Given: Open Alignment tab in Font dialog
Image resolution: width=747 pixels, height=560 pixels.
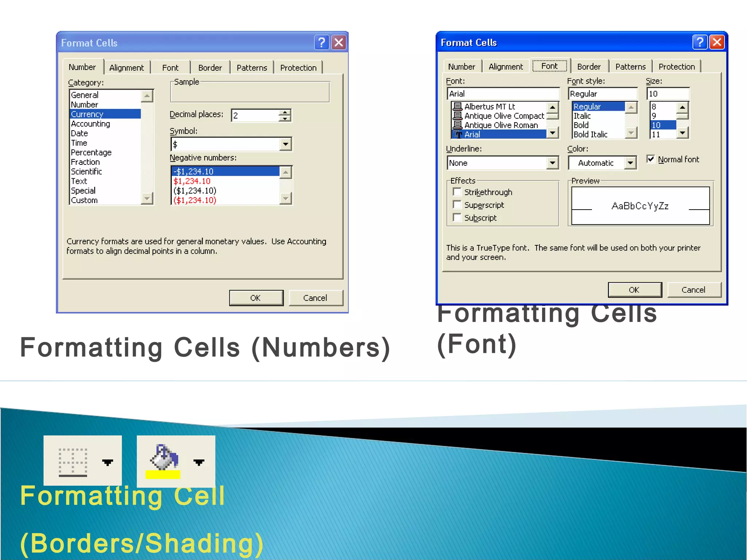Looking at the screenshot, I should (506, 66).
